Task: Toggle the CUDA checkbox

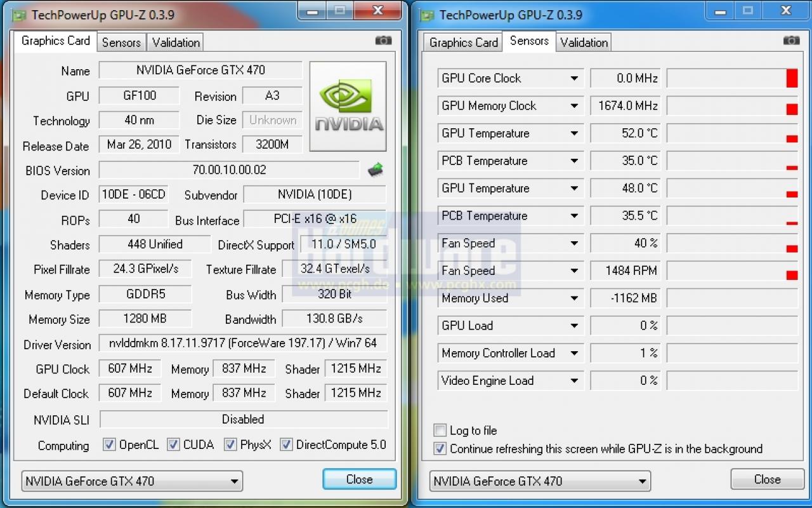Action: [x=173, y=444]
